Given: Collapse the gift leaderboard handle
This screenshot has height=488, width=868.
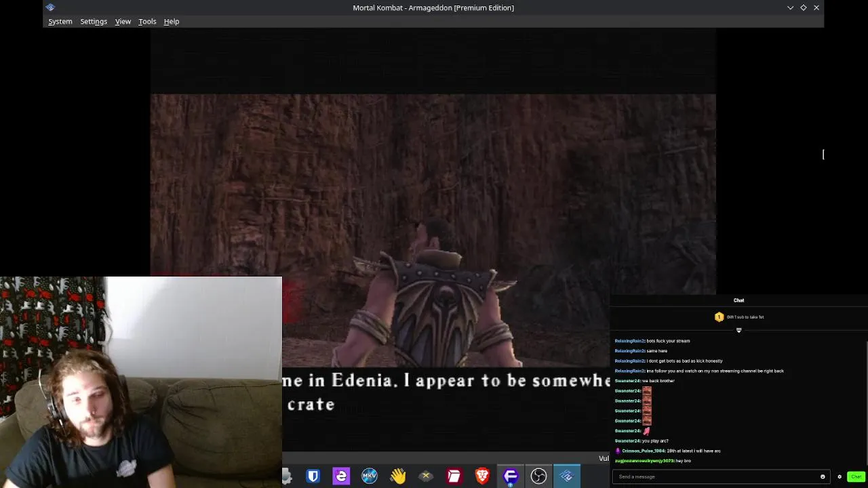Looking at the screenshot, I should pyautogui.click(x=738, y=331).
